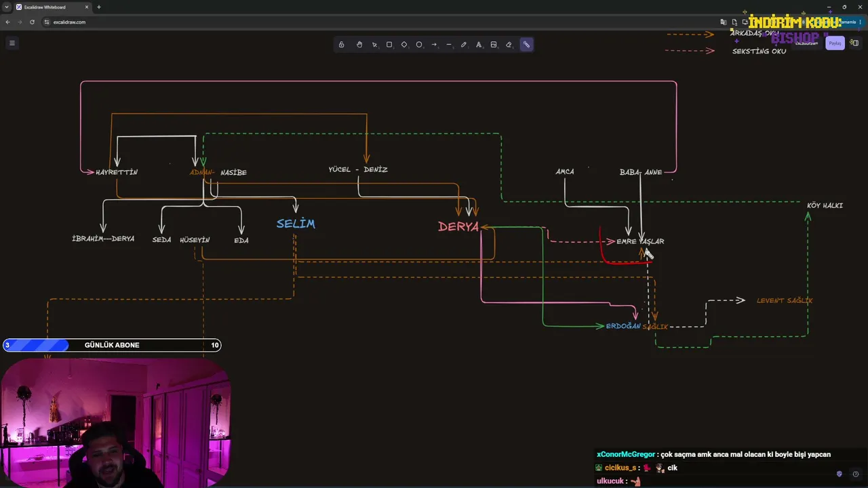
Task: Select the Line tool
Action: coord(449,45)
